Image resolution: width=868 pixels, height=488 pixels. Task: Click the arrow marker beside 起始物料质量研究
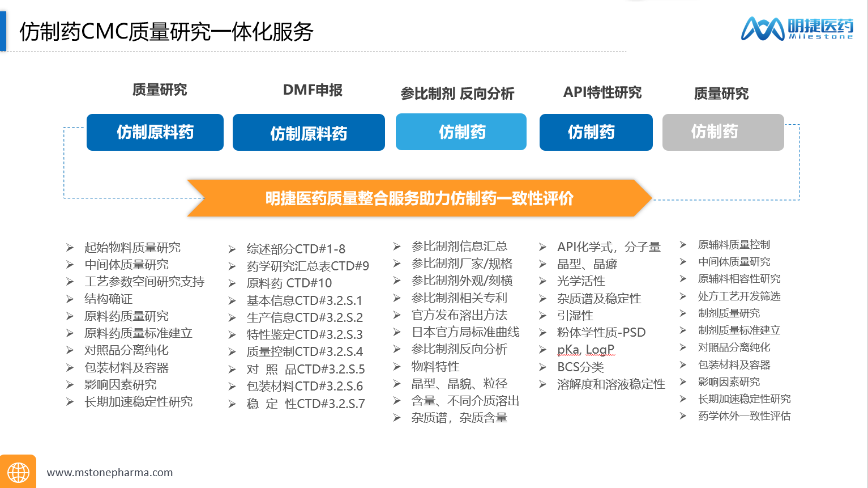point(70,248)
